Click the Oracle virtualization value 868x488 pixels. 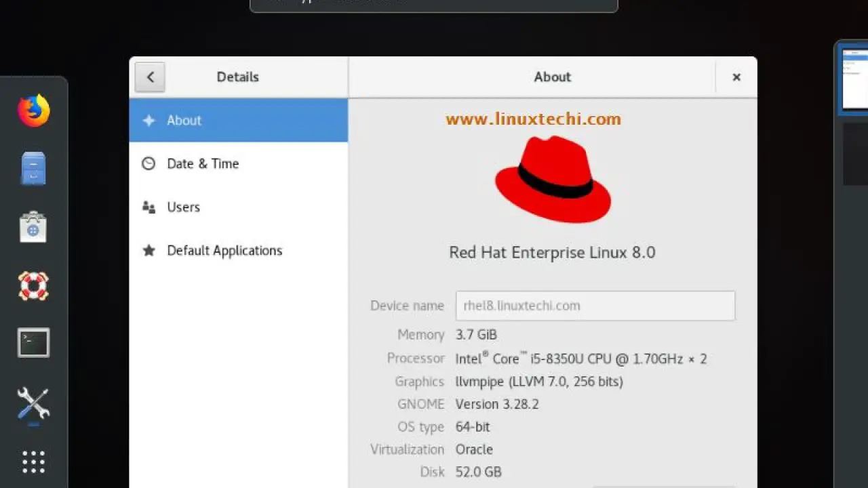474,449
